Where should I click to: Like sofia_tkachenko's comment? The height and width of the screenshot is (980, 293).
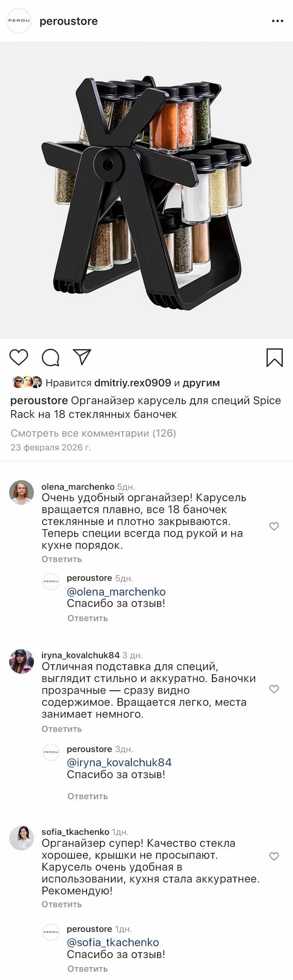click(274, 856)
